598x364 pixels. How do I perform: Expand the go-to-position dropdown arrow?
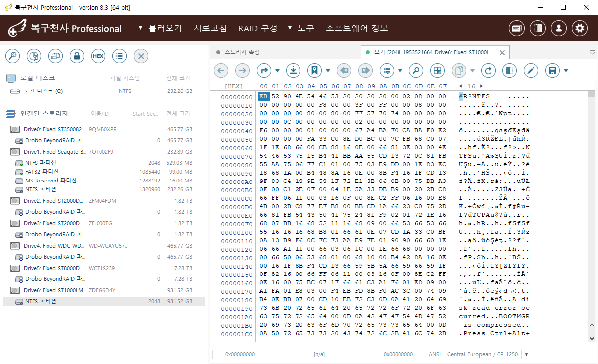(x=277, y=71)
